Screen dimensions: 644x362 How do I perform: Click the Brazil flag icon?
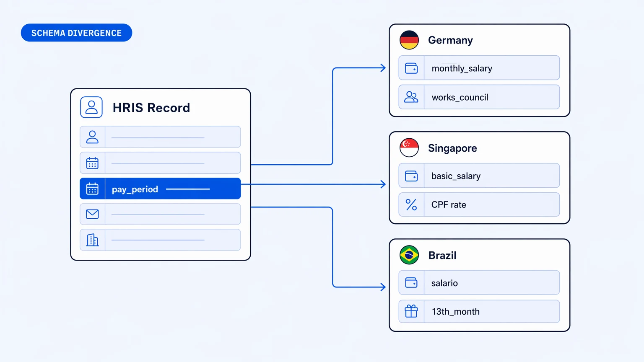409,255
